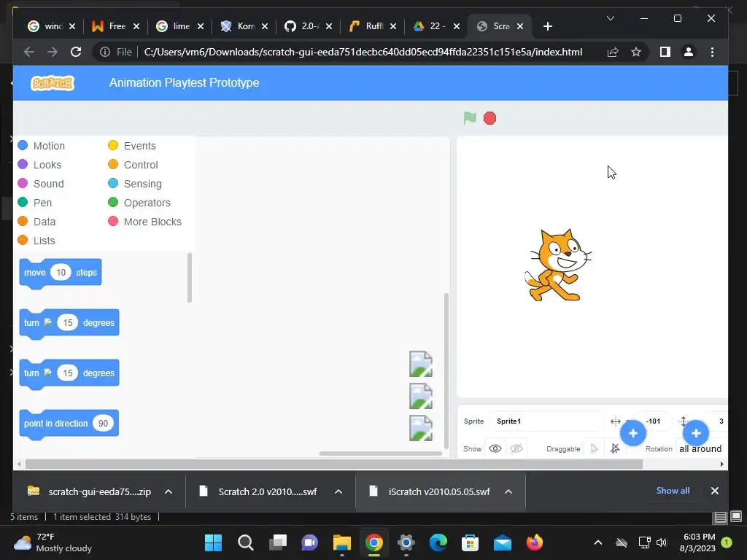This screenshot has height=560, width=747.
Task: Select the Motion block category
Action: 42,146
